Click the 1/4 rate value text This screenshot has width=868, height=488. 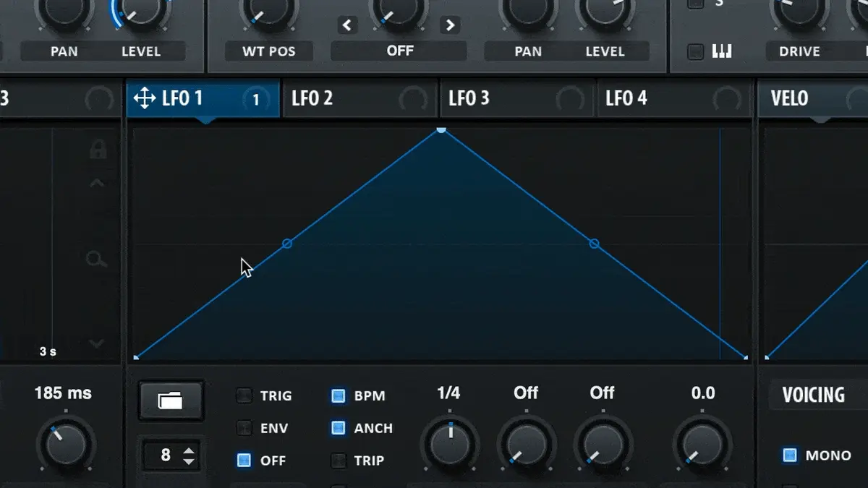pos(448,393)
